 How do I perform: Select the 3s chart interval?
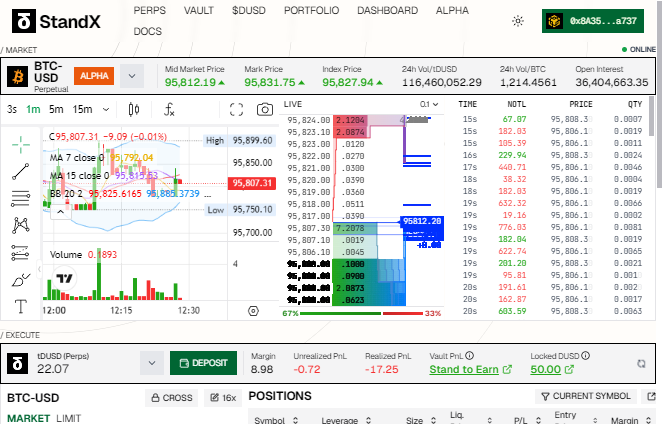tap(12, 109)
